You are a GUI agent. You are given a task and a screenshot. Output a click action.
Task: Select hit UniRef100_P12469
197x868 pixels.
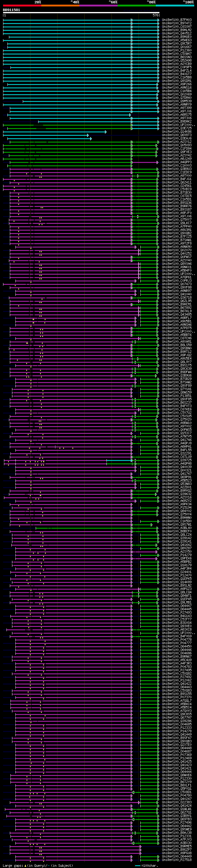pyautogui.click(x=177, y=758)
